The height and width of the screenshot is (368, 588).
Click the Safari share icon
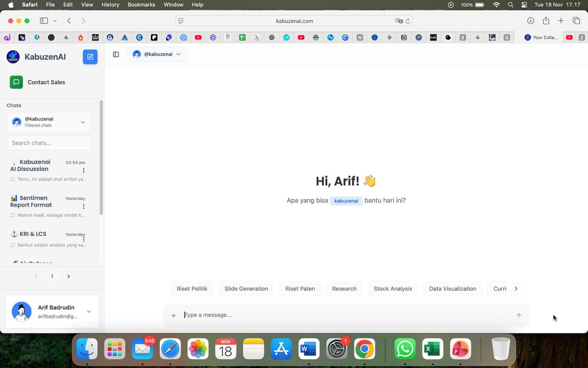click(x=546, y=21)
